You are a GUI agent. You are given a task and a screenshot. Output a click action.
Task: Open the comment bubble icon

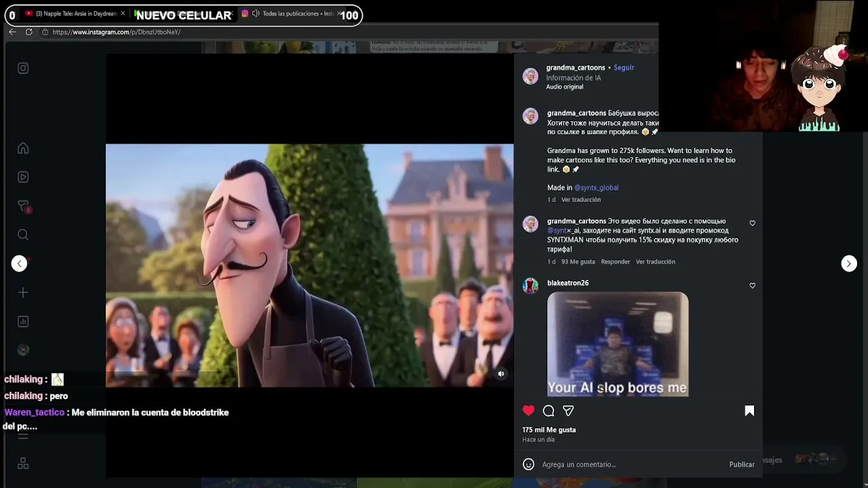pos(549,411)
